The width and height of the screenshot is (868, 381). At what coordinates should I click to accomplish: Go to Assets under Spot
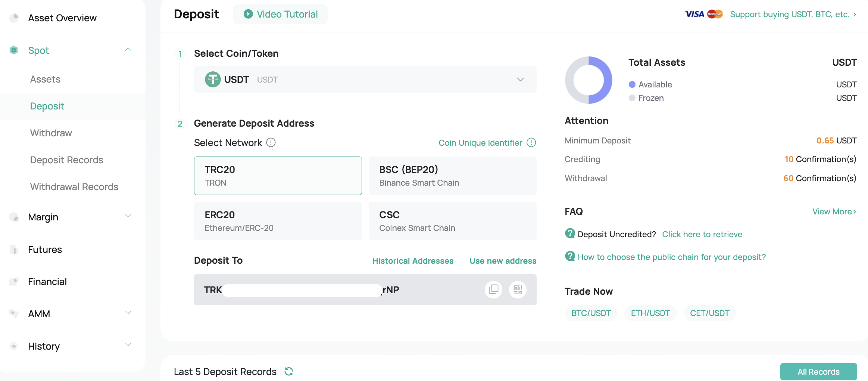[45, 79]
